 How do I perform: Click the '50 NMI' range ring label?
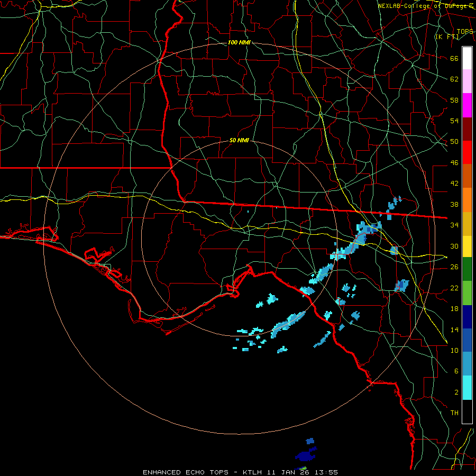239,140
